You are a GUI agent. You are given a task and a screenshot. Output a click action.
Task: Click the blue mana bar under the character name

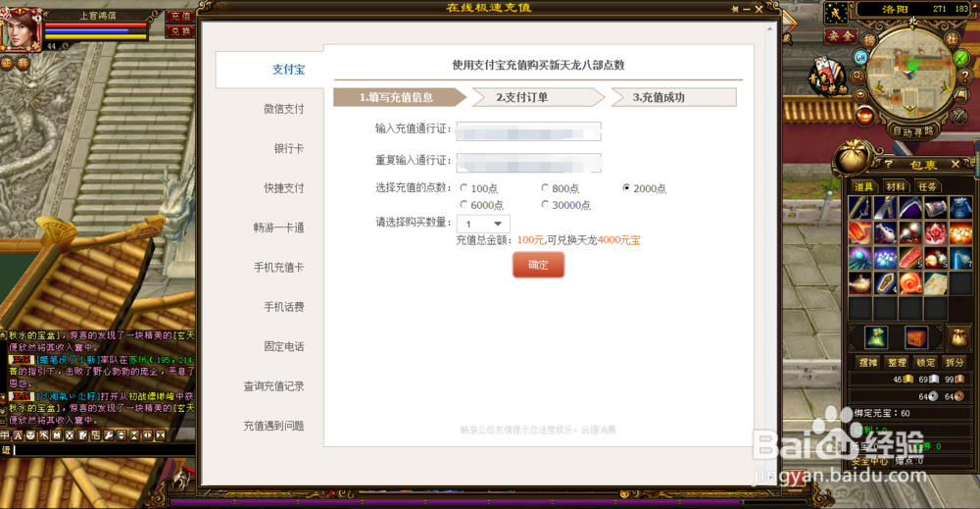96,30
